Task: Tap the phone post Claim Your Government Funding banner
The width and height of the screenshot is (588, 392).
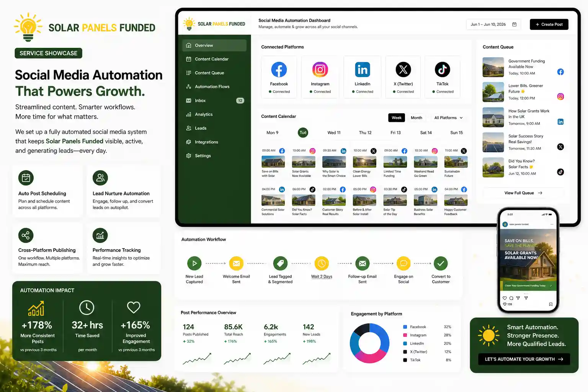Action: click(x=528, y=286)
